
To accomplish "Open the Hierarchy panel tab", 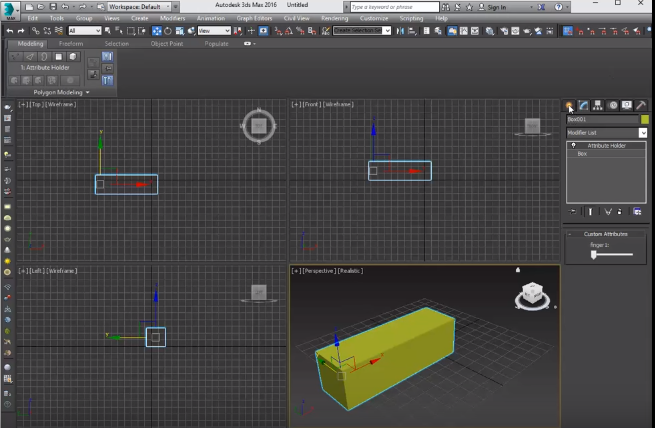I will click(x=597, y=105).
